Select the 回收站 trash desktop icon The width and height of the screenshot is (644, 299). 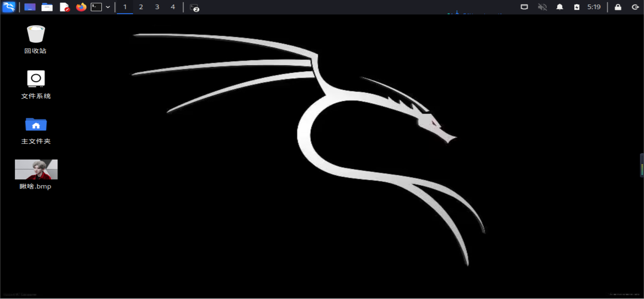[x=36, y=34]
